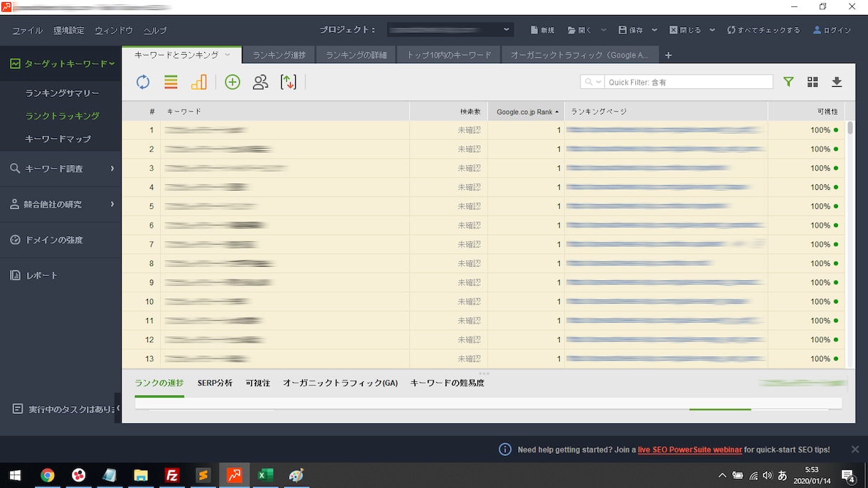Open Windows notification center icon
The width and height of the screenshot is (868, 488).
848,475
